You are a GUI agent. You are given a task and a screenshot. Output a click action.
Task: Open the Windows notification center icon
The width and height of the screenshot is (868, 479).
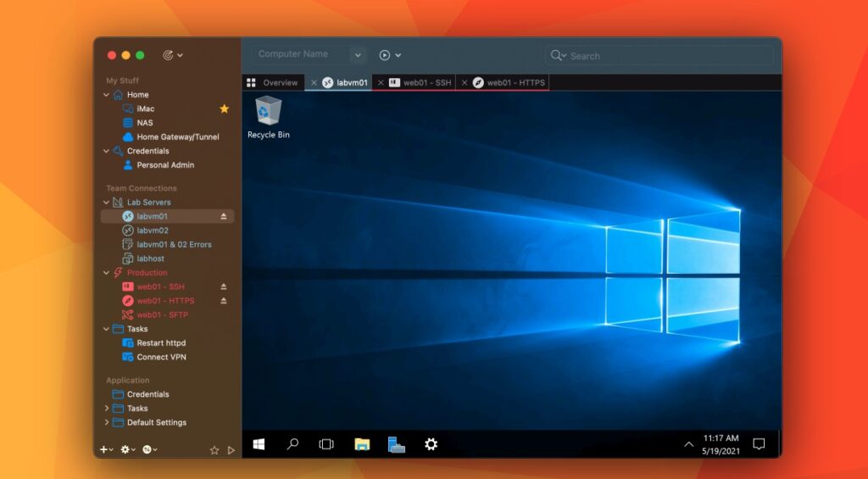pos(759,443)
